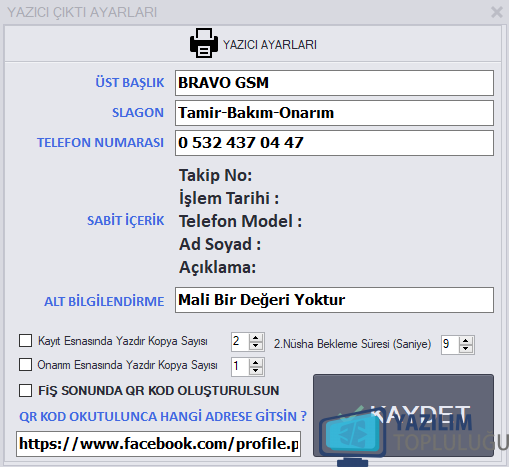Decrease 2.Nüsha Bekleme Süresi with down arrow
The width and height of the screenshot is (509, 467).
click(466, 349)
